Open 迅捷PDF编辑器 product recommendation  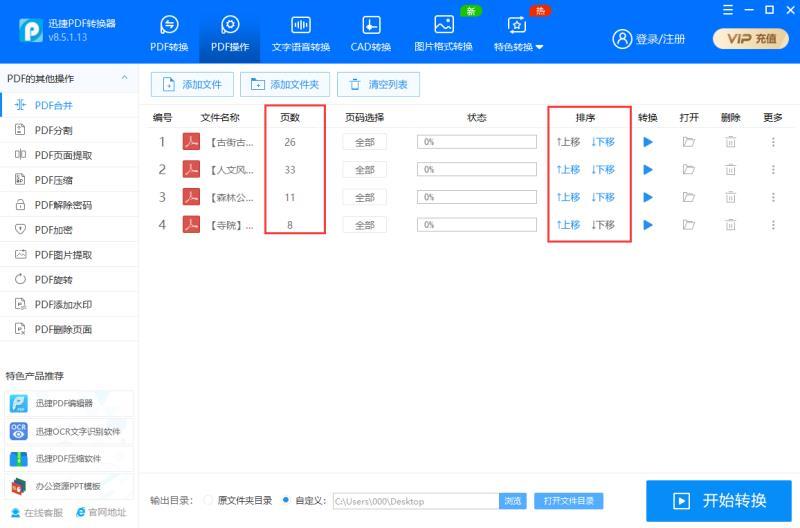(69, 404)
